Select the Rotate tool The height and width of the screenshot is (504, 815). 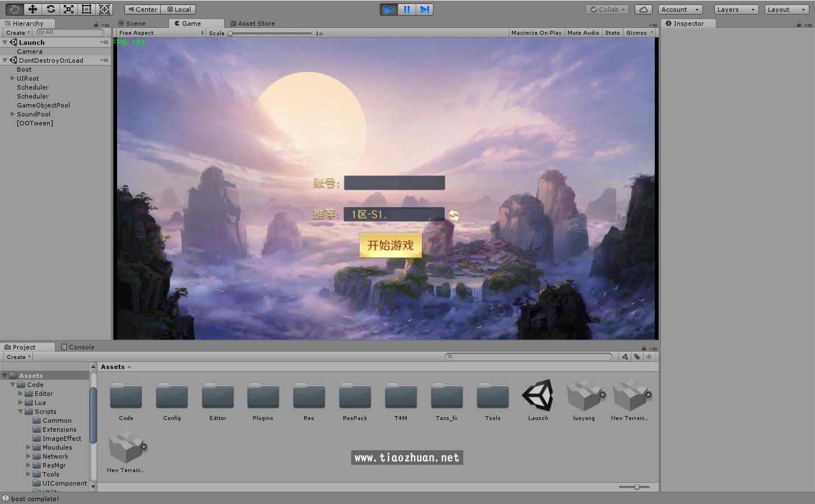click(50, 9)
